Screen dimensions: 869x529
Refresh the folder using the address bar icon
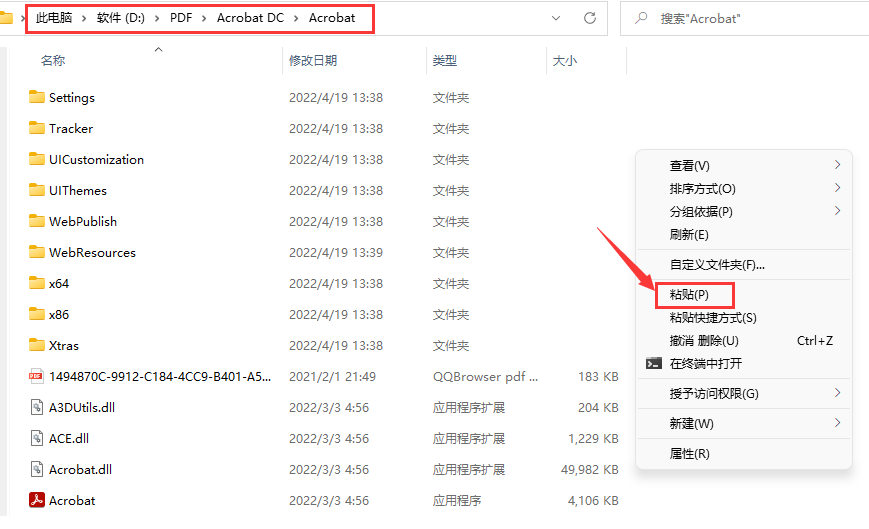[x=590, y=18]
